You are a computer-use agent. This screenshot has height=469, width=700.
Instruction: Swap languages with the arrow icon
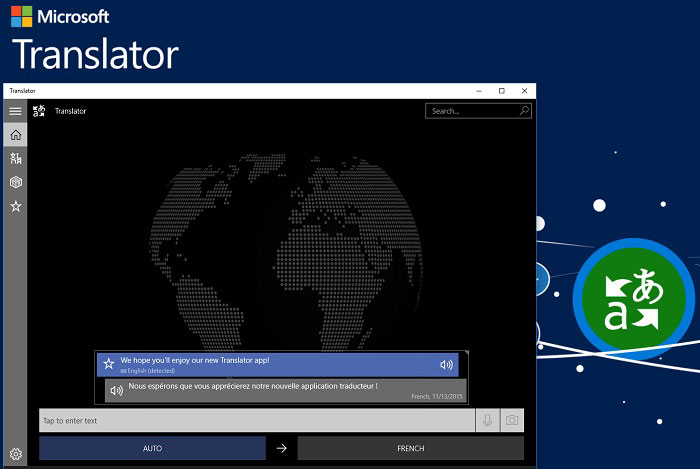(281, 448)
